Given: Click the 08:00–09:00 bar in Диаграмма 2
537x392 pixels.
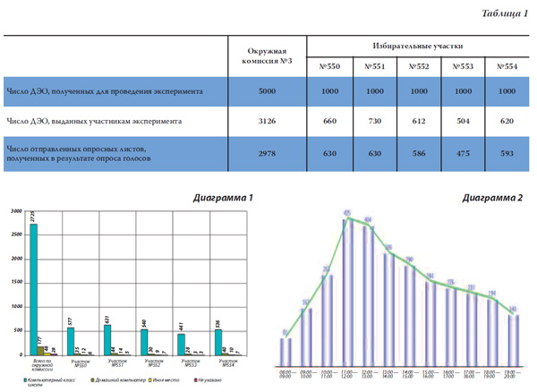Looking at the screenshot, I should point(286,352).
